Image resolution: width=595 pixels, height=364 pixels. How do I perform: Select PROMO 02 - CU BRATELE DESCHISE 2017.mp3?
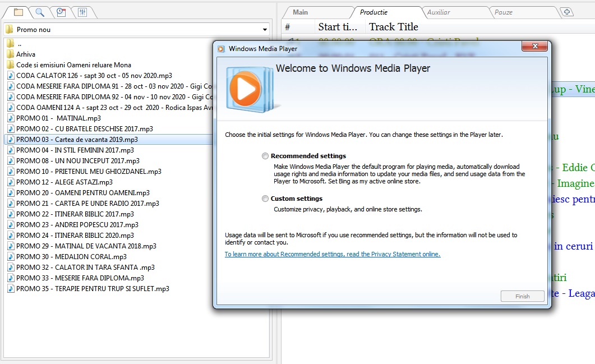[x=85, y=128]
